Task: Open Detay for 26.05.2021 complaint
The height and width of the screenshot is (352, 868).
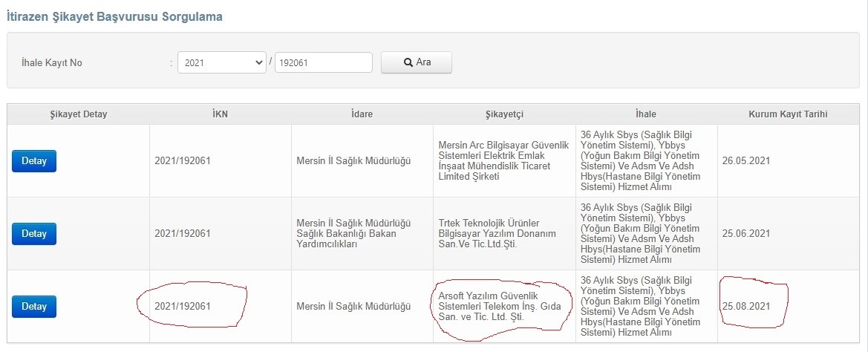Action: click(x=33, y=161)
